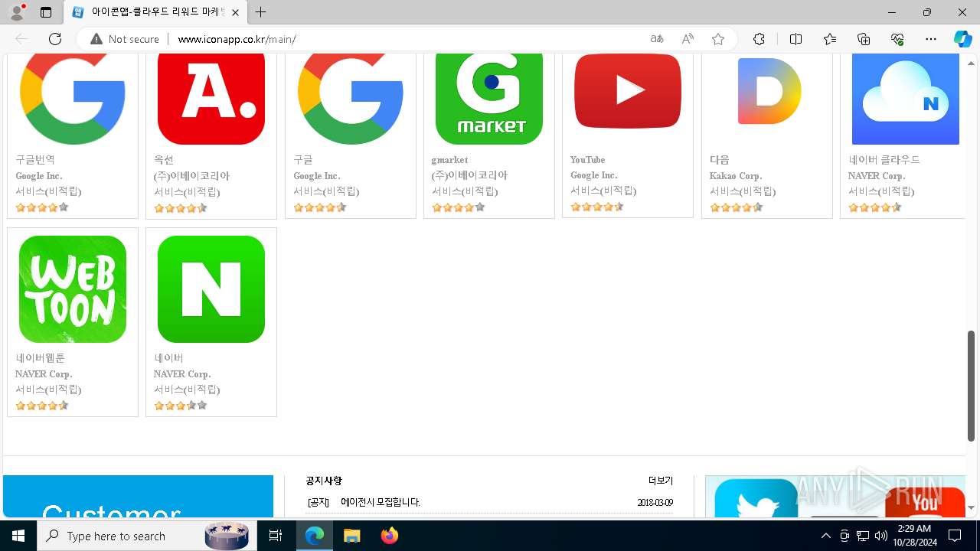Click the browser Refresh icon

(55, 39)
